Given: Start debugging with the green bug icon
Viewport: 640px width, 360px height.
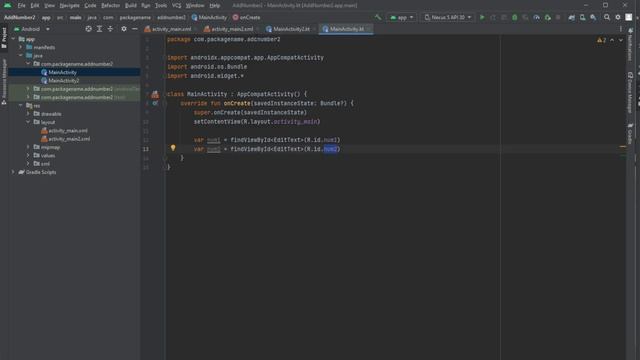Looking at the screenshot, I should click(x=515, y=17).
